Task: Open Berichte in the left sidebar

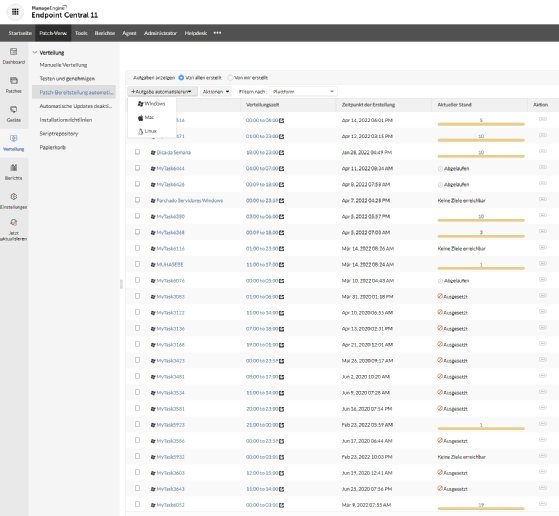Action: [14, 172]
